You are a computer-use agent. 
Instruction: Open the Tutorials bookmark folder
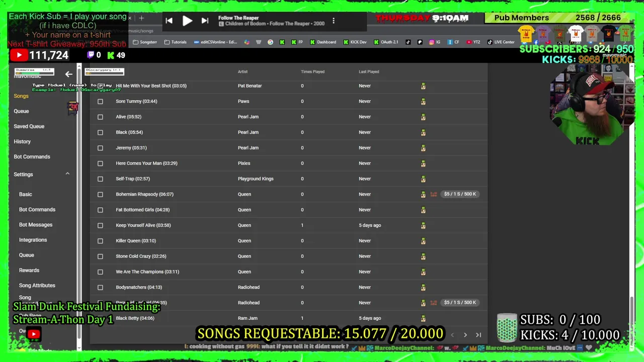point(175,42)
